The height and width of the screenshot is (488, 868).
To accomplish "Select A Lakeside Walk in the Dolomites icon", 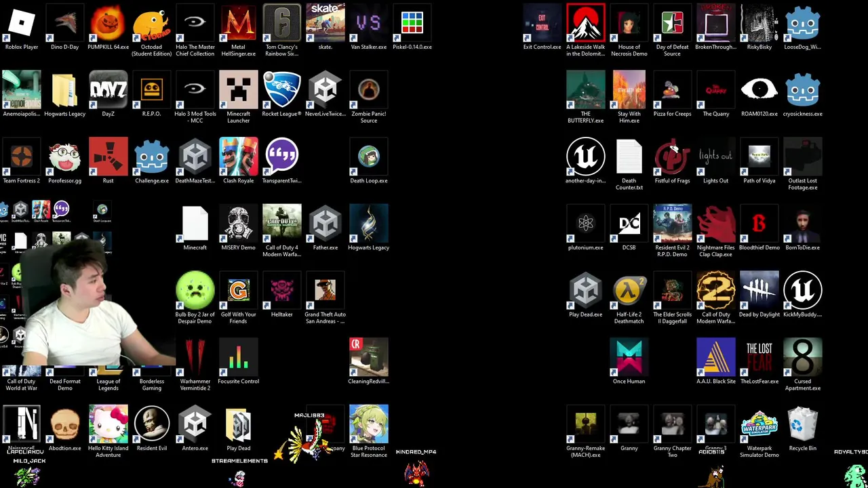I will pyautogui.click(x=586, y=23).
